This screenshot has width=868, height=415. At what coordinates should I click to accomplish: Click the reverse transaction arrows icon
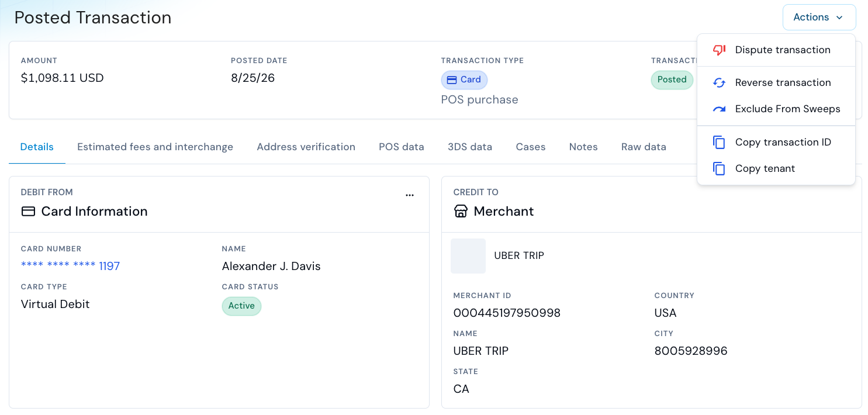[719, 83]
